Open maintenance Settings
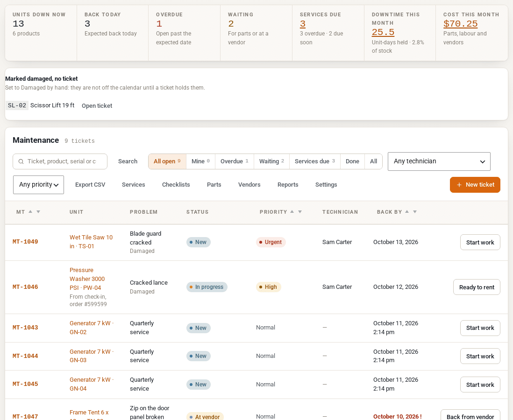Image resolution: width=513 pixels, height=420 pixels. tap(326, 185)
